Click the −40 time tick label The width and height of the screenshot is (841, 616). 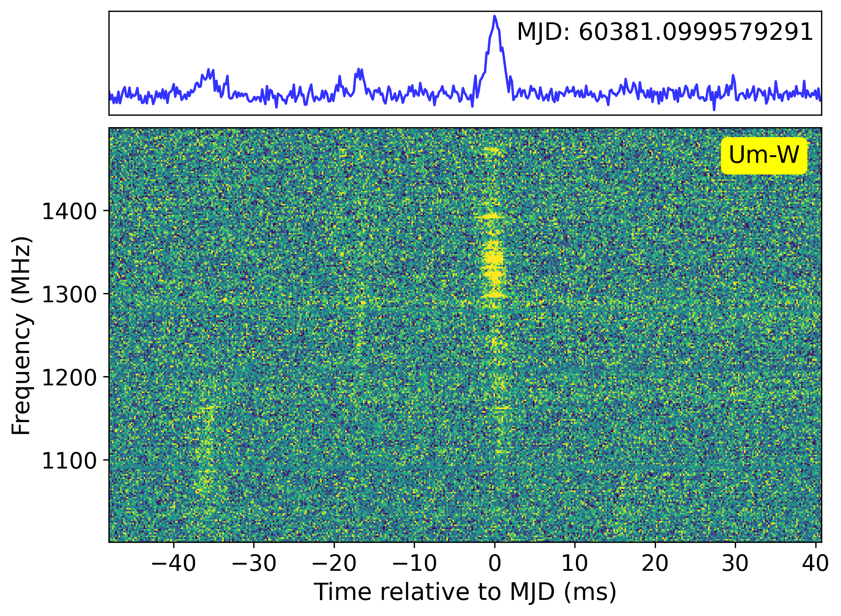[174, 563]
